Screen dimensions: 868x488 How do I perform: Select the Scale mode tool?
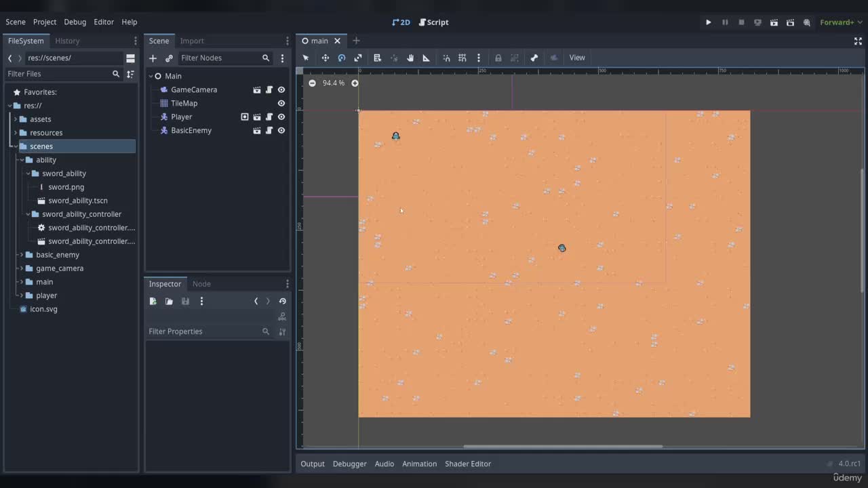(x=358, y=58)
